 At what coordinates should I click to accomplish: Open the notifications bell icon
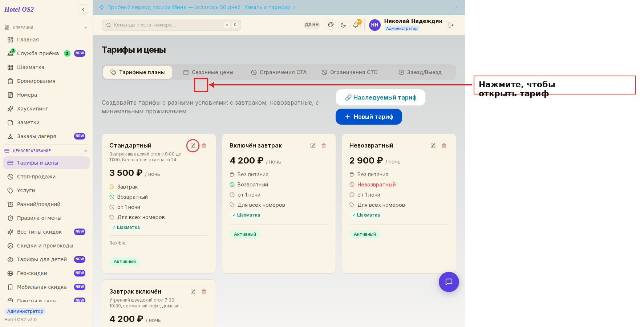coord(356,25)
